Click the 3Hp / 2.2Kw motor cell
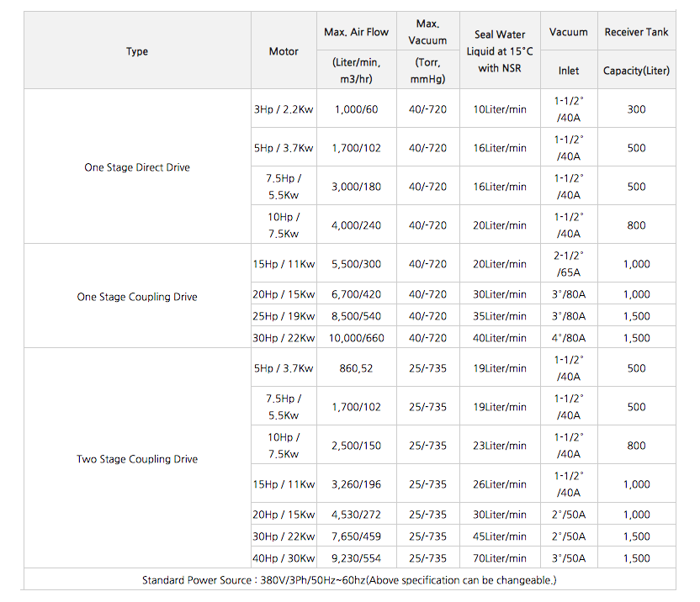The image size is (700, 602). [284, 109]
